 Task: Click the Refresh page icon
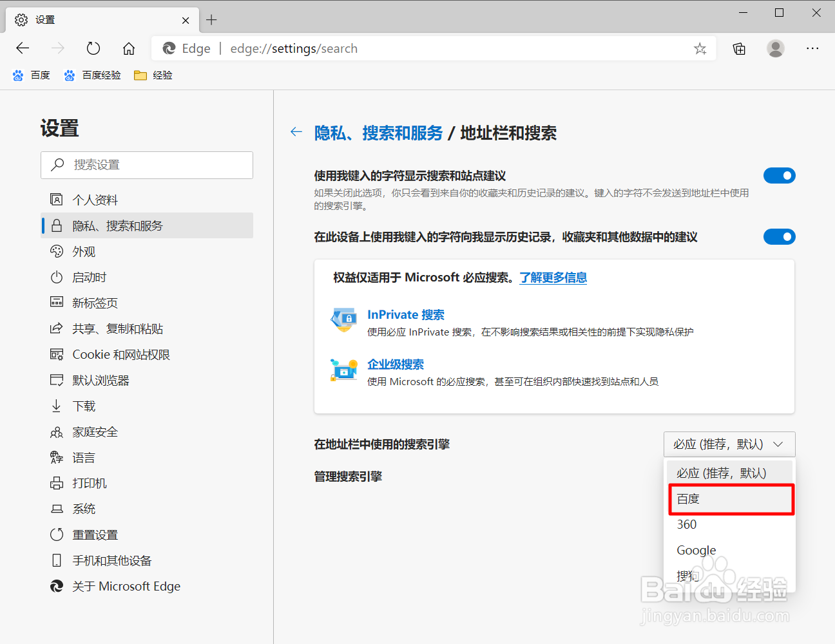click(93, 48)
